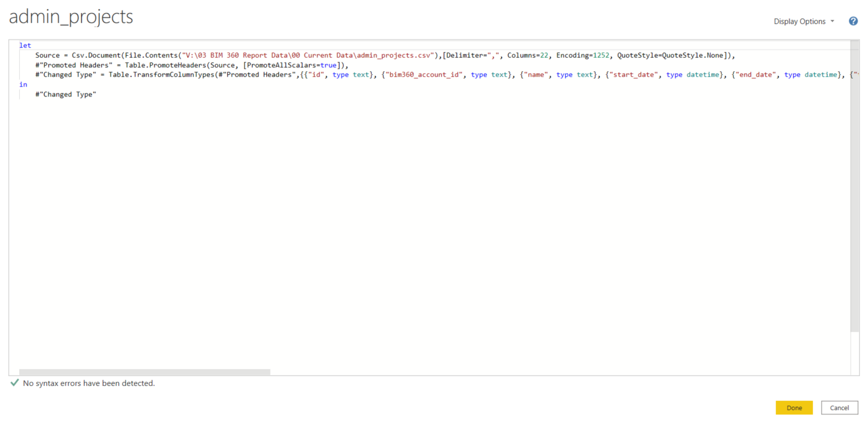
Task: Click the Done button
Action: click(x=794, y=408)
